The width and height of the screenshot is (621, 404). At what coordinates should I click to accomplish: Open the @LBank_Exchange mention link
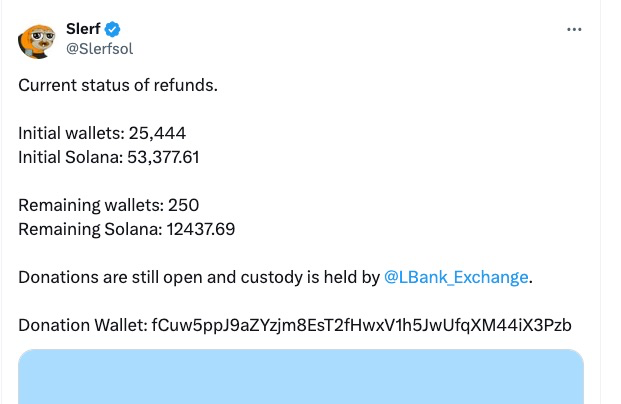tap(456, 277)
